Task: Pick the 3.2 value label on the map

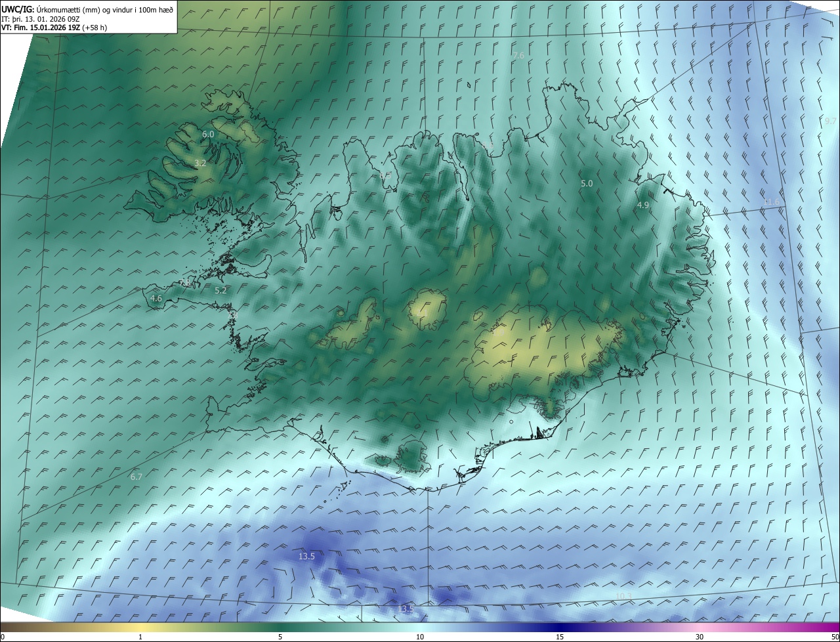Action: [201, 163]
